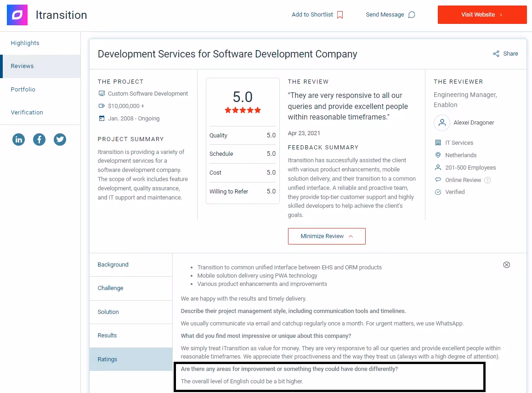Click "What did you find most impressive" question

pyautogui.click(x=266, y=336)
